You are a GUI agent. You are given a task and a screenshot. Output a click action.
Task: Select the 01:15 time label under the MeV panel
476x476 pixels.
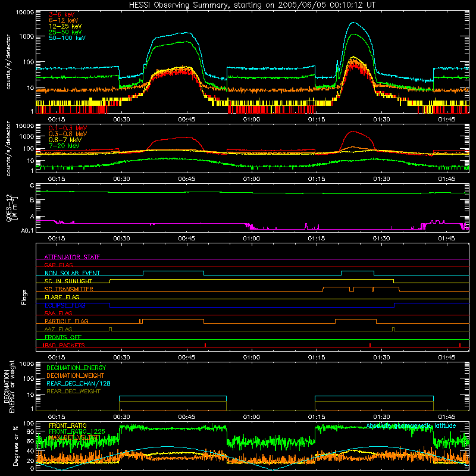coord(317,179)
